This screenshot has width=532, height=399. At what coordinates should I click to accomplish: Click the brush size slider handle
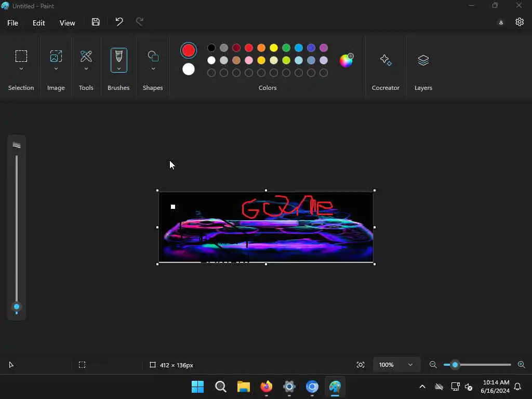coord(16,307)
